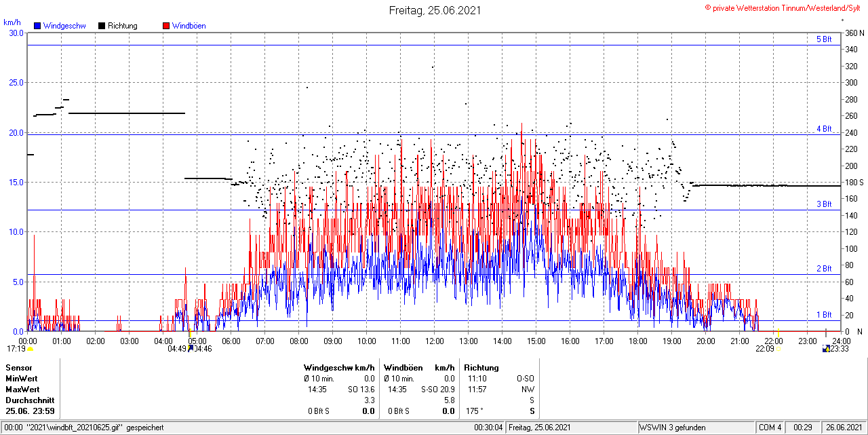Click the 24:00 time axis label

(842, 341)
